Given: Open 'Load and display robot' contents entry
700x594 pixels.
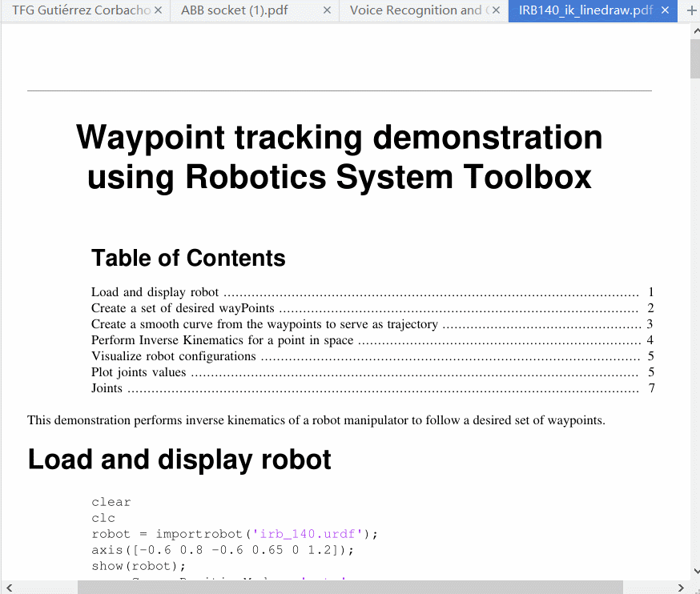Looking at the screenshot, I should click(x=372, y=292).
